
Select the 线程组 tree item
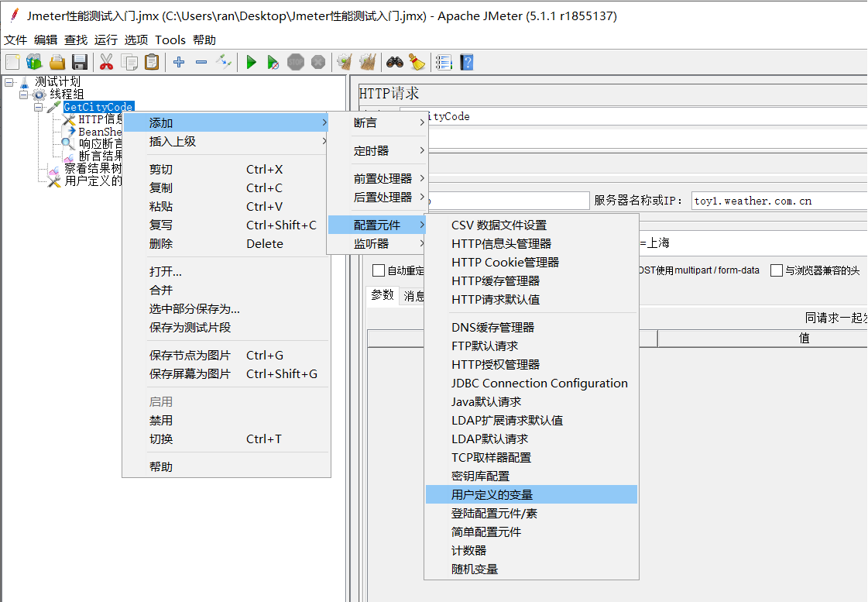pos(67,95)
